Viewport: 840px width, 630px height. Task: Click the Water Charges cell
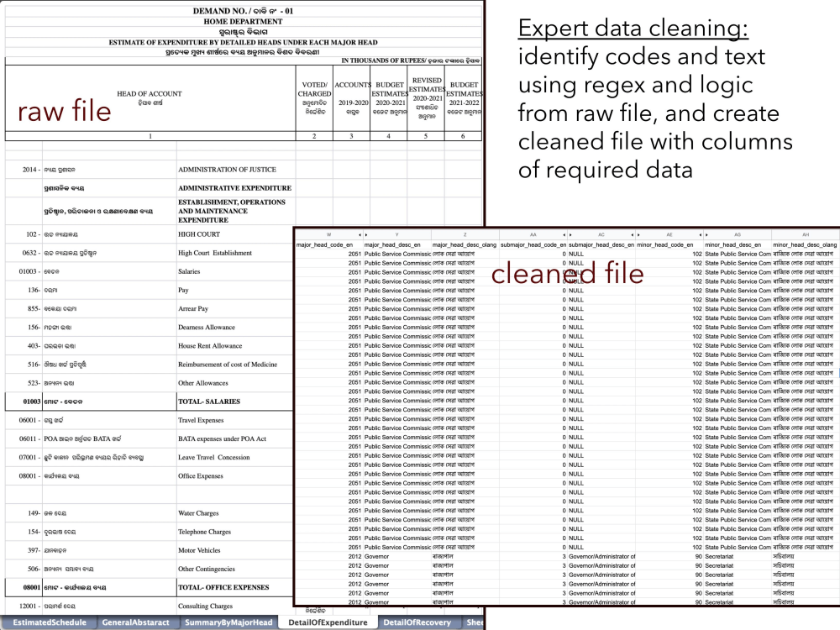point(236,513)
